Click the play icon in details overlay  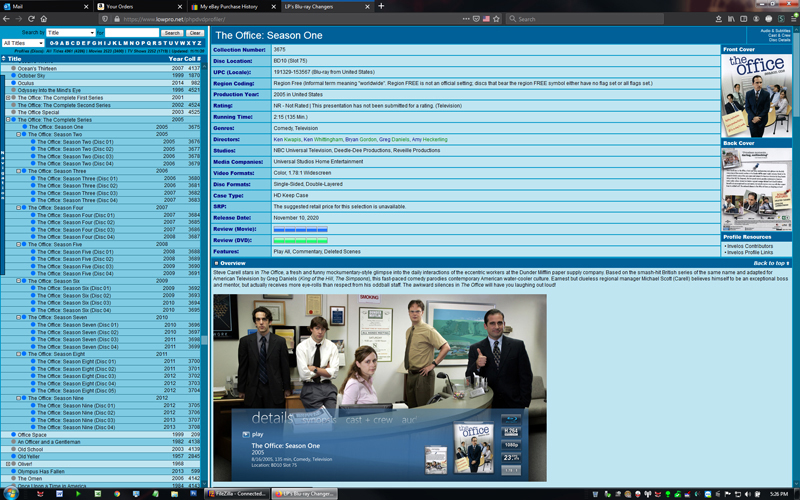[246, 434]
